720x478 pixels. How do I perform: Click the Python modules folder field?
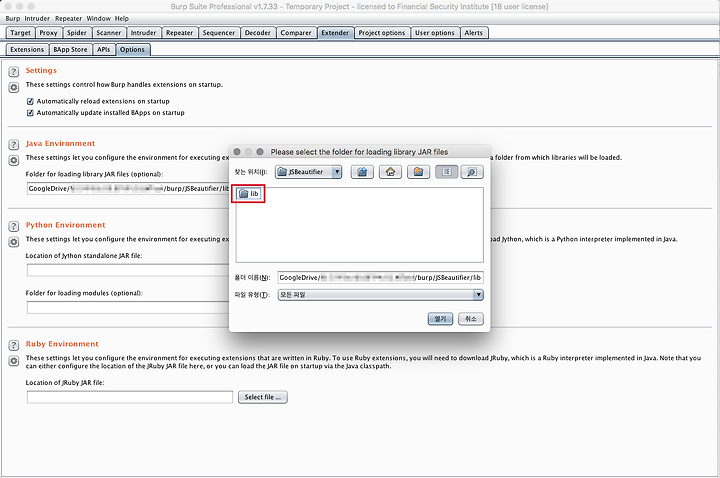[128, 307]
